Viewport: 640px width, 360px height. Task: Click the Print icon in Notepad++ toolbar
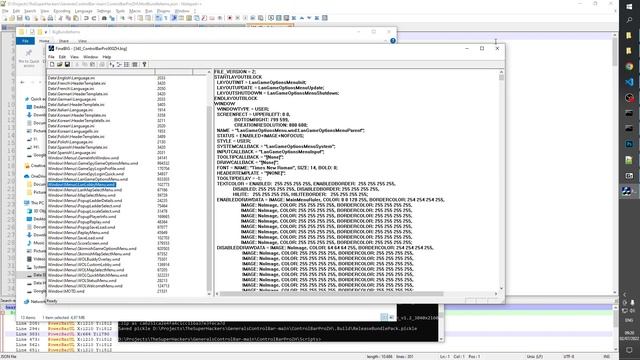[x=51, y=18]
